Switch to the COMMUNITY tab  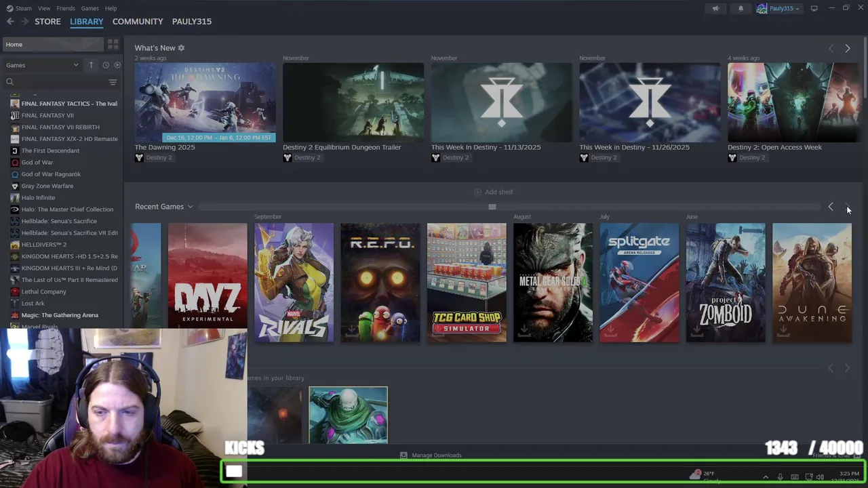pos(138,22)
